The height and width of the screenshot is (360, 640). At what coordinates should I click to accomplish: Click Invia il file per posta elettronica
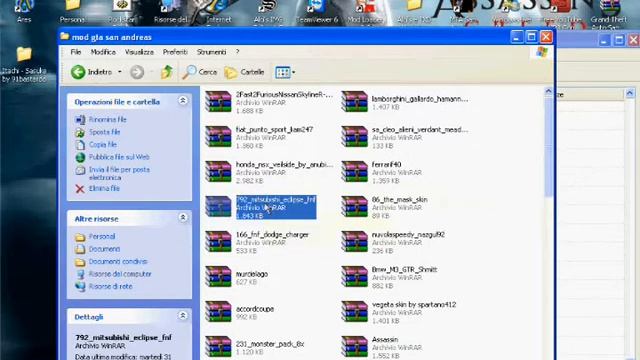(x=119, y=173)
